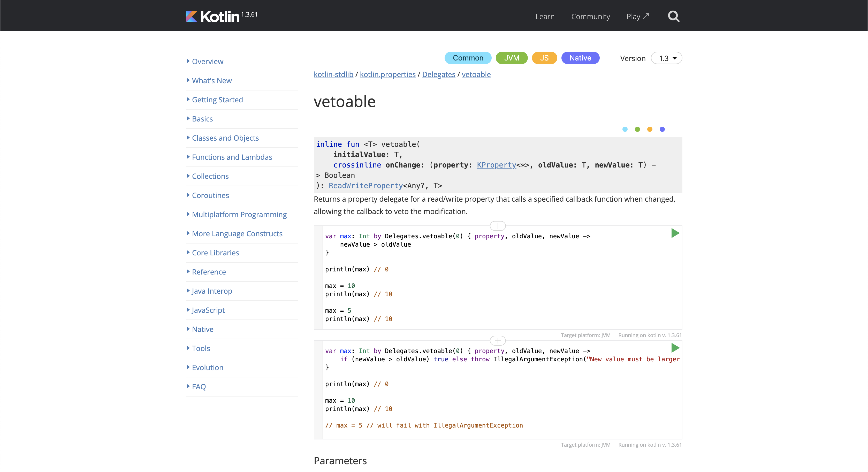Screen dimensions: 868x472
Task: Run the second code sample
Action: click(x=675, y=348)
